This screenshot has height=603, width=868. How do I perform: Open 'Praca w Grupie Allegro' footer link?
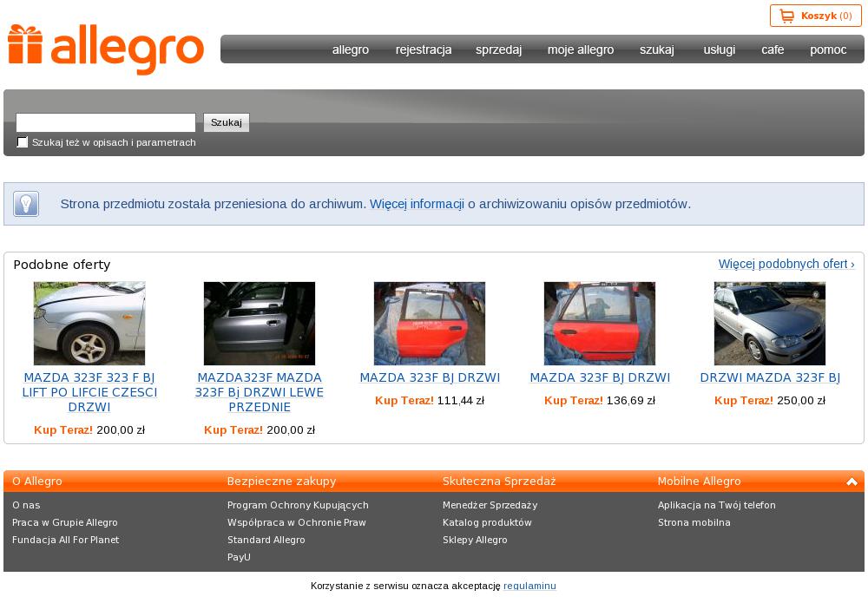tap(65, 522)
